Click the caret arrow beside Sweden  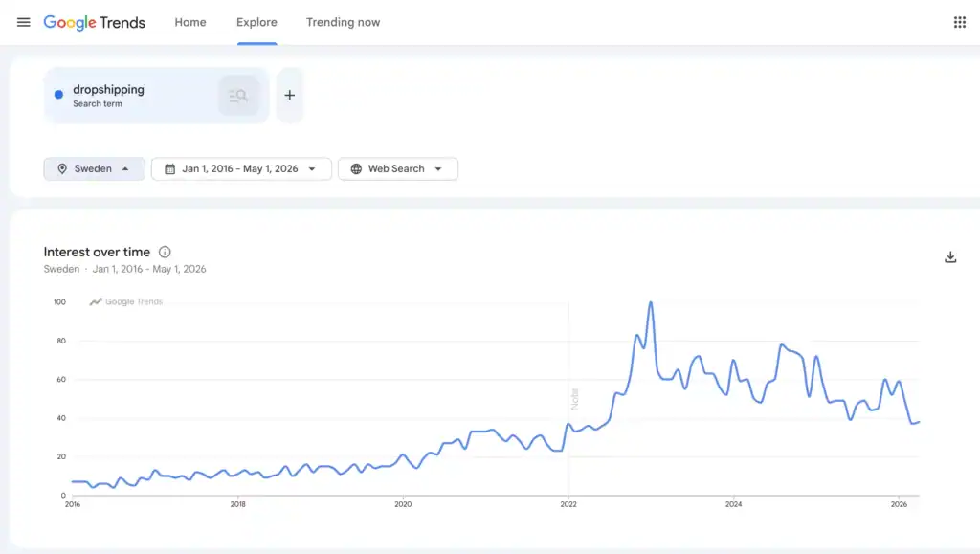(x=125, y=168)
